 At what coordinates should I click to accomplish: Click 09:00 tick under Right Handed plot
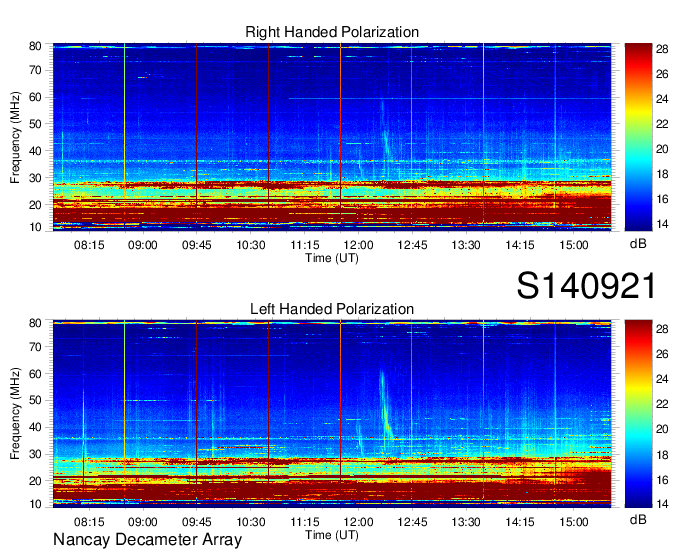(x=143, y=245)
